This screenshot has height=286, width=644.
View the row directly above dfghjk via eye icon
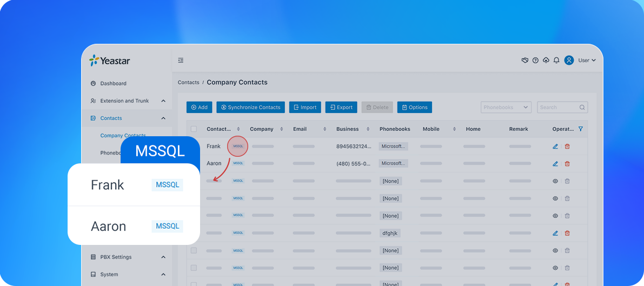click(555, 216)
